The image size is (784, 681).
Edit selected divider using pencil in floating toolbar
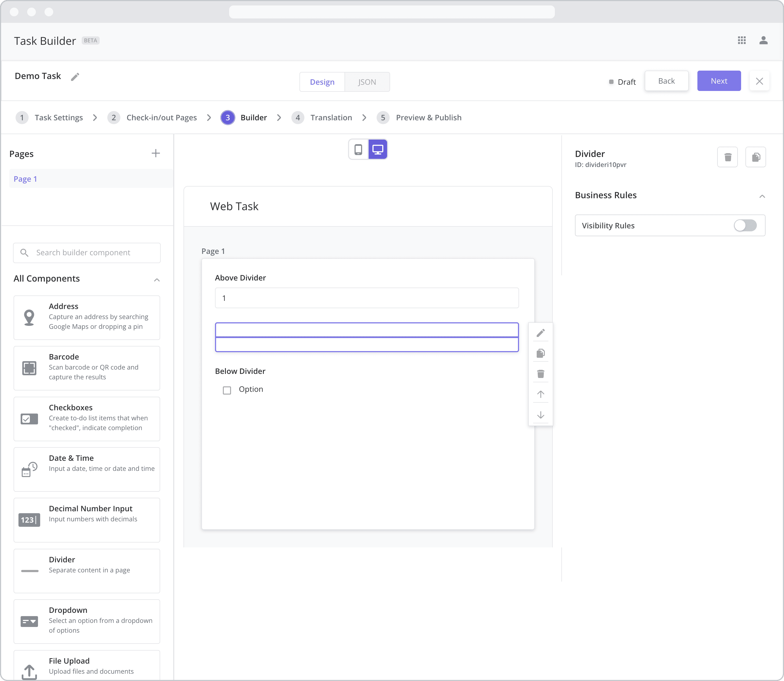540,333
